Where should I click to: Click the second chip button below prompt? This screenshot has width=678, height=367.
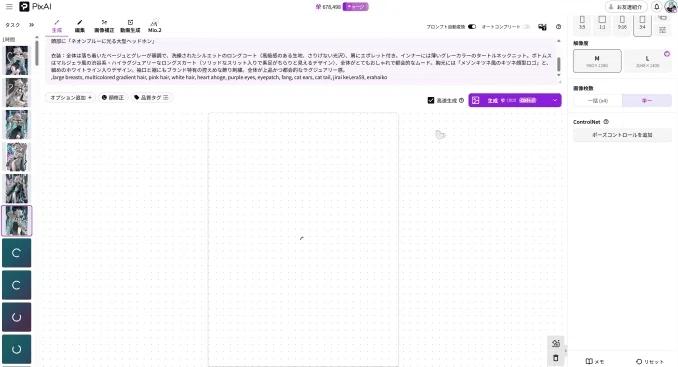[113, 98]
